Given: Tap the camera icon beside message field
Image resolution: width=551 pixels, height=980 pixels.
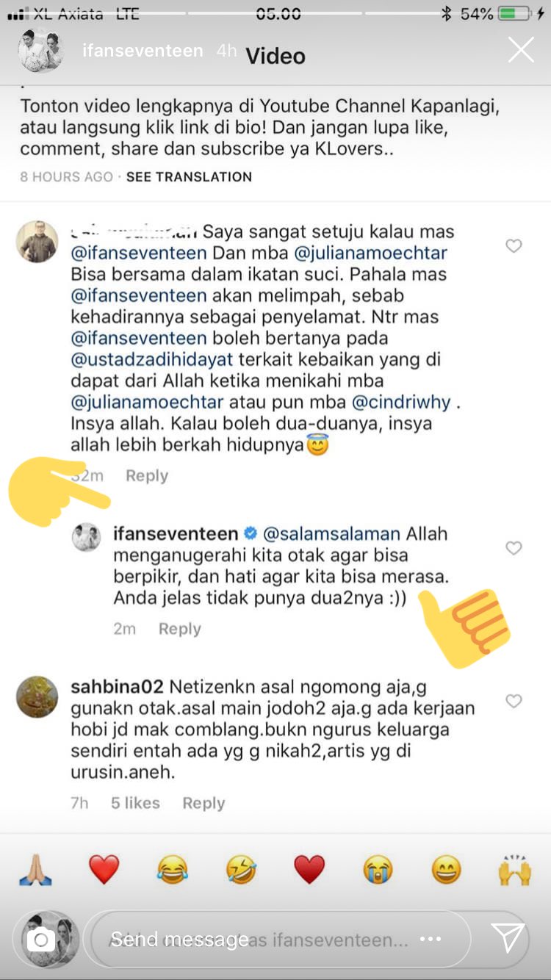Looking at the screenshot, I should 41,940.
